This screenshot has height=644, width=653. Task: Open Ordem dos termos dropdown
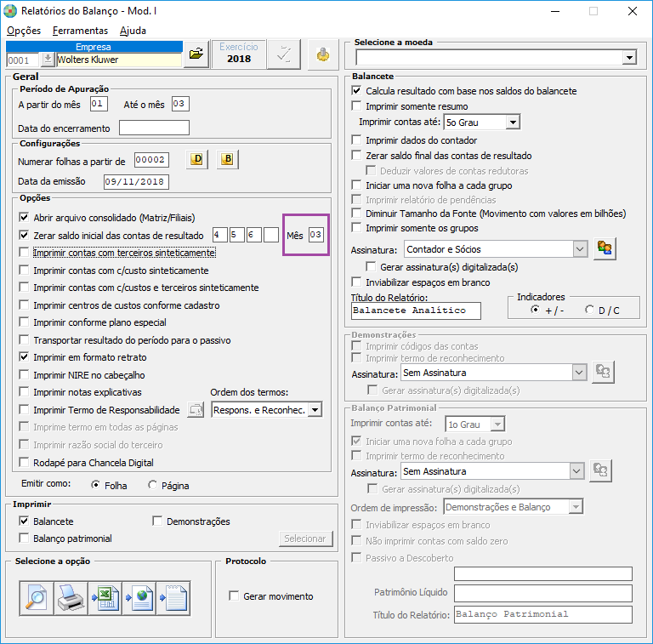click(x=315, y=410)
